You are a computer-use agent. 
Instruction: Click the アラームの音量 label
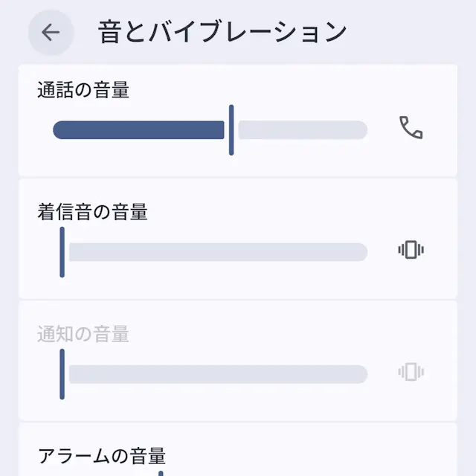(101, 455)
